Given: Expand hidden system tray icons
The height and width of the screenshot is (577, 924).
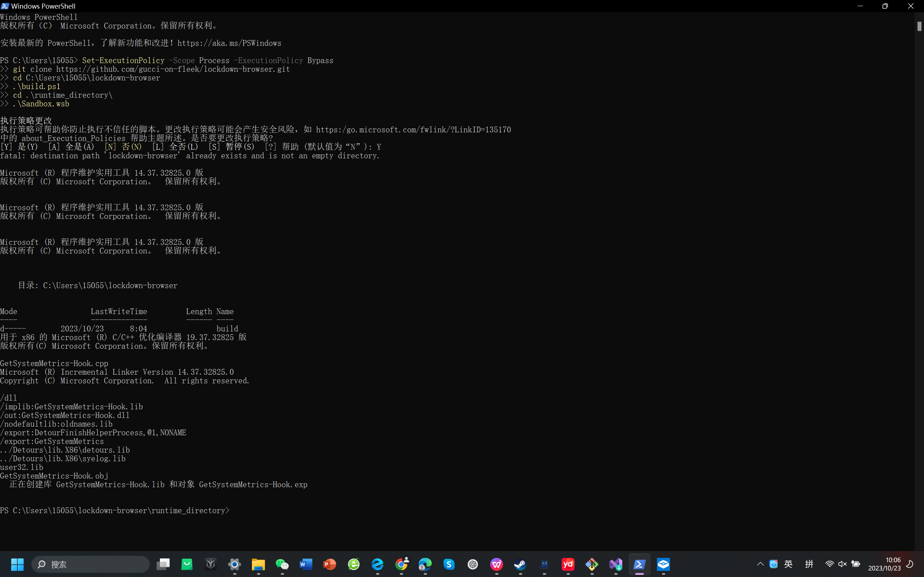Looking at the screenshot, I should click(x=760, y=564).
